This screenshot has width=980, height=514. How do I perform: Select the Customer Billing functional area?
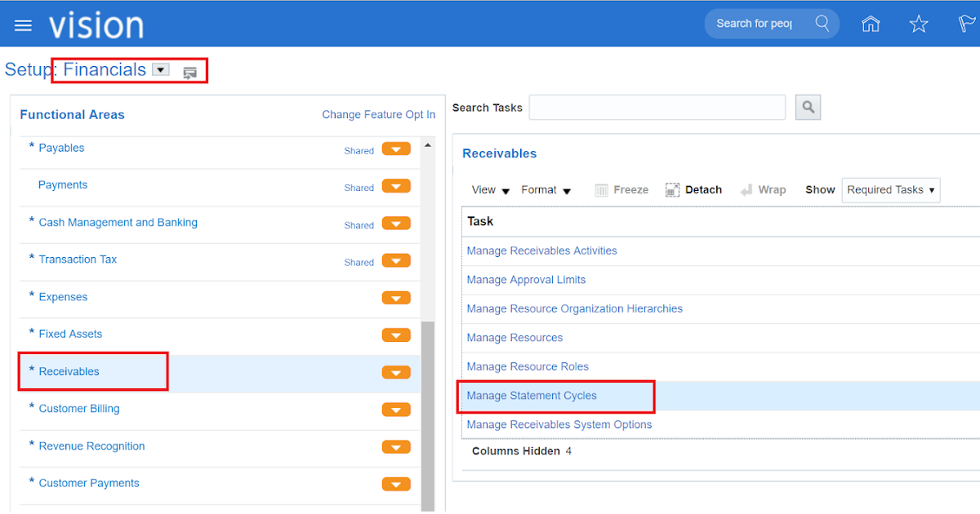point(79,409)
